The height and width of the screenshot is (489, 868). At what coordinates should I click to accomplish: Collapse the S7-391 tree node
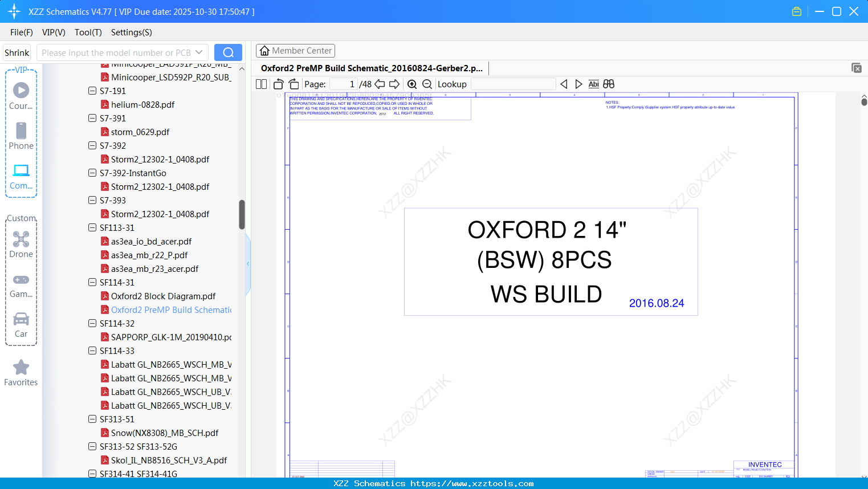point(92,118)
